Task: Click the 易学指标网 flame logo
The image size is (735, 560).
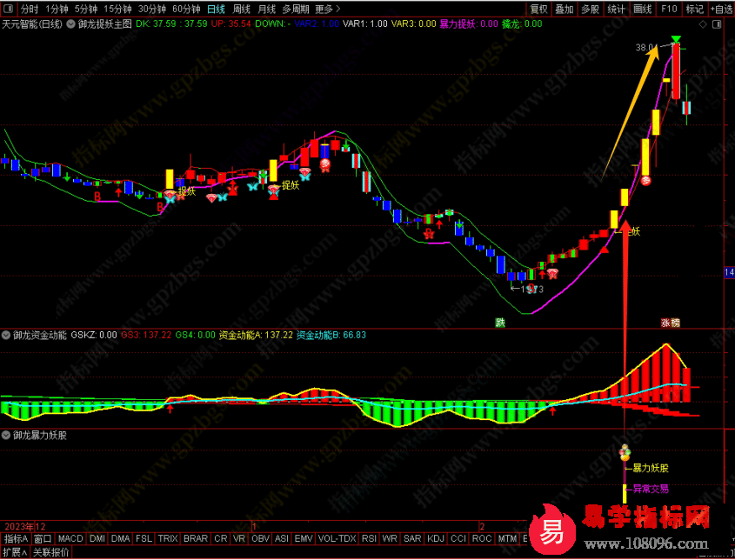Action: click(x=552, y=530)
